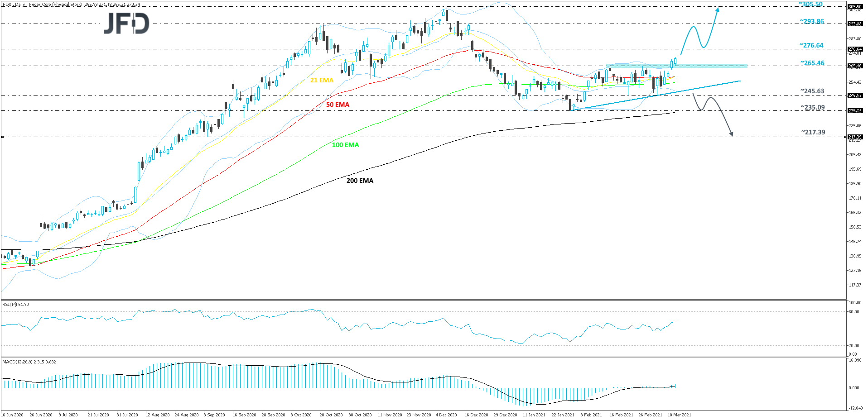Click the 225.06 price scale value

855,125
